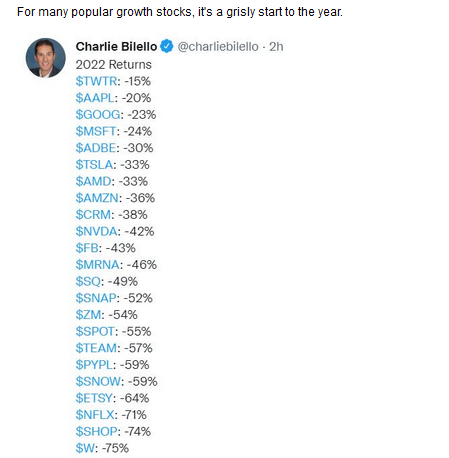Open the $NVDA cashtag
Viewport: 449px width, 458px height.
[x=97, y=231]
